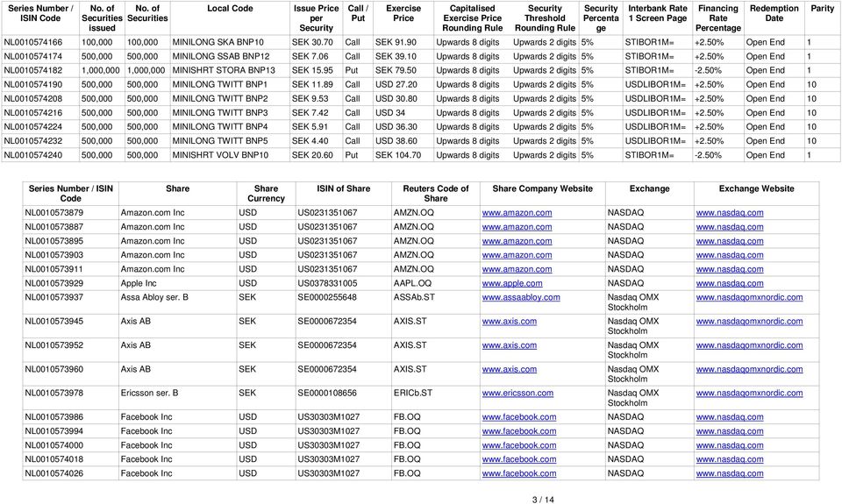Open www.nasdaq.com link in row NL0010573994

729,431
